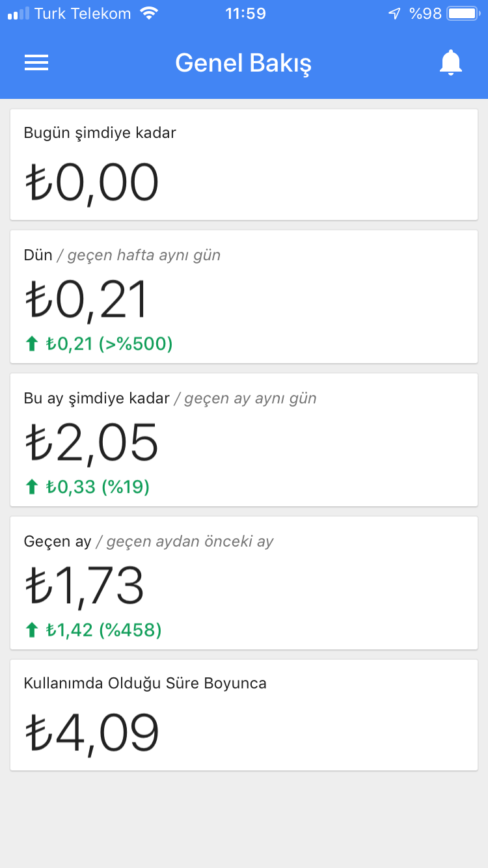Open the hamburger navigation menu

pyautogui.click(x=36, y=62)
